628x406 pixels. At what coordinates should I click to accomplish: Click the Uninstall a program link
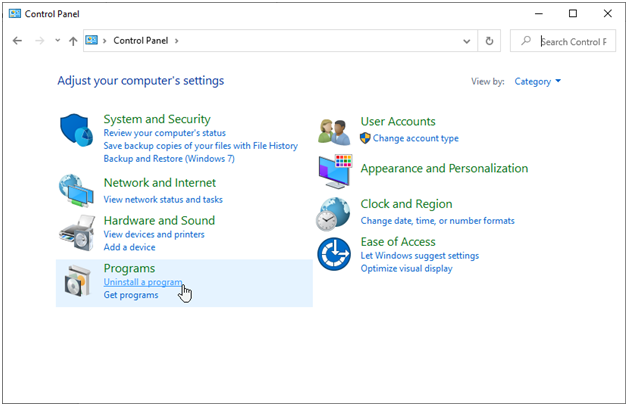143,282
